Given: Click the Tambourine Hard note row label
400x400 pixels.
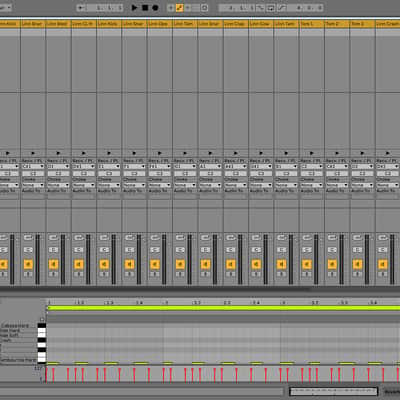Looking at the screenshot, I should pos(18,360).
